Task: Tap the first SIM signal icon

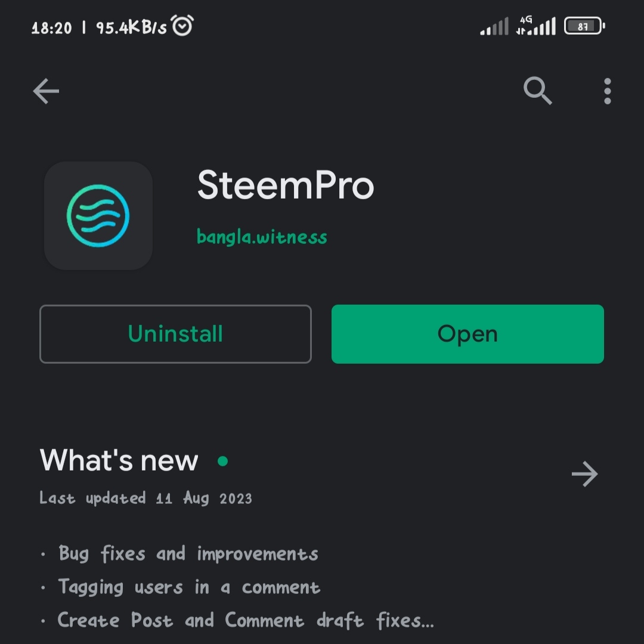Action: pyautogui.click(x=494, y=26)
